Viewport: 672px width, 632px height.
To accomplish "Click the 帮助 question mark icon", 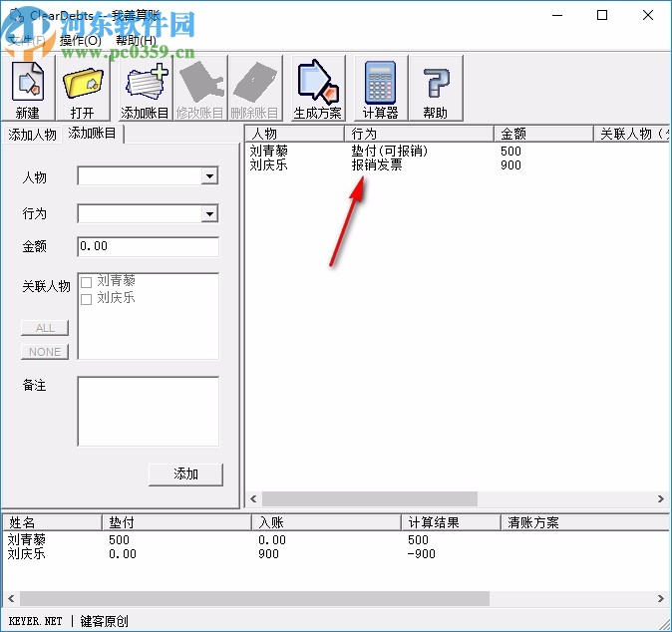I will tap(436, 89).
